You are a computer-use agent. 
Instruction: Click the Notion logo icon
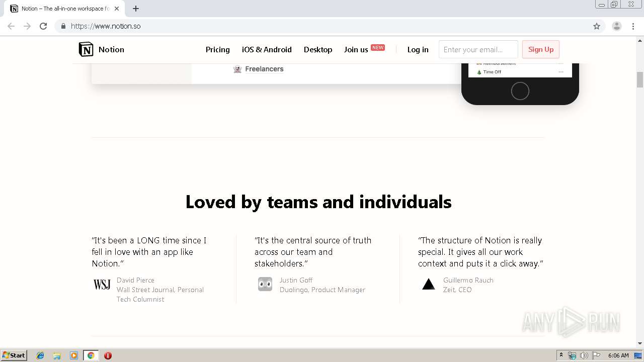pyautogui.click(x=86, y=49)
